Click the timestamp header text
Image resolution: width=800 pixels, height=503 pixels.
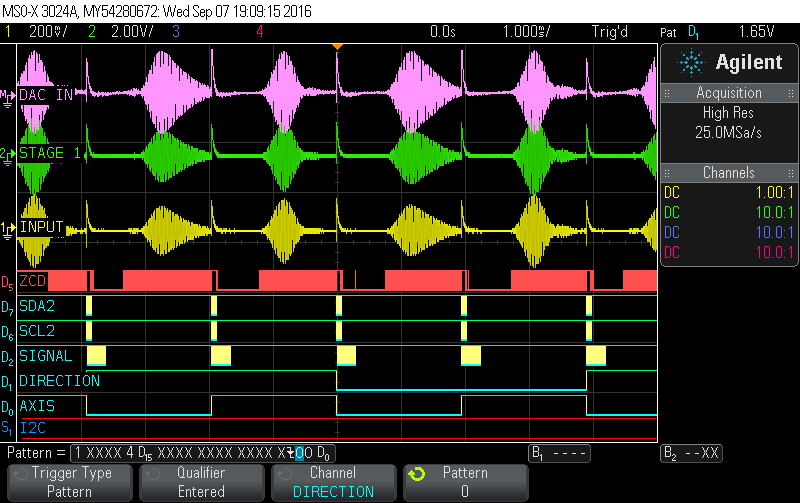click(157, 11)
